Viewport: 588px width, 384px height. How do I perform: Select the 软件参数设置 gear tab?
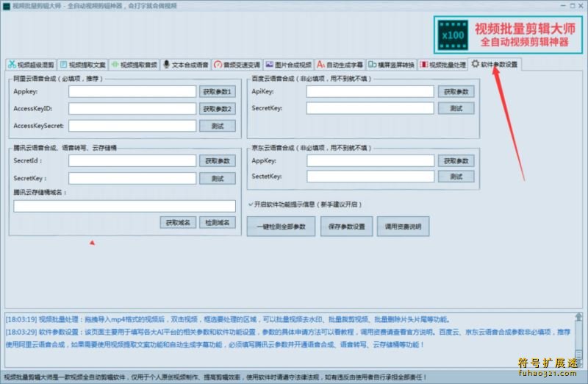(x=495, y=64)
